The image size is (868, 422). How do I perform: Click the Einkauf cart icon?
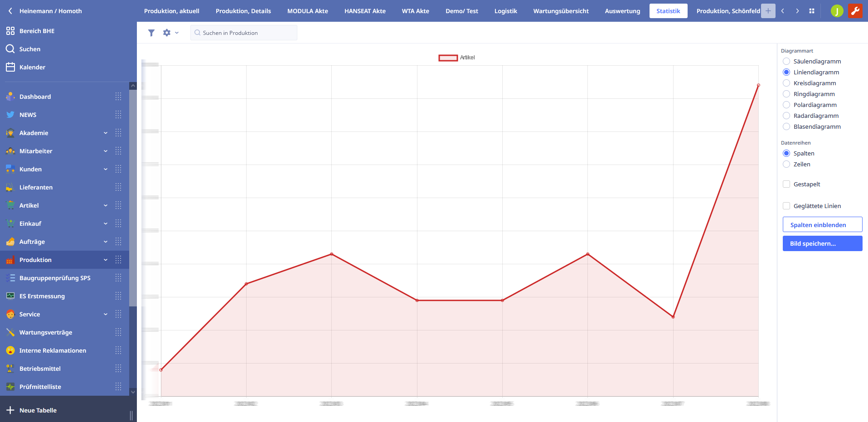[x=10, y=223]
